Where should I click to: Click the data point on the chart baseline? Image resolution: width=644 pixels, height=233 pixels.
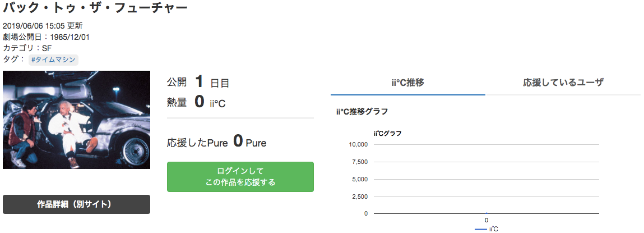tap(487, 213)
